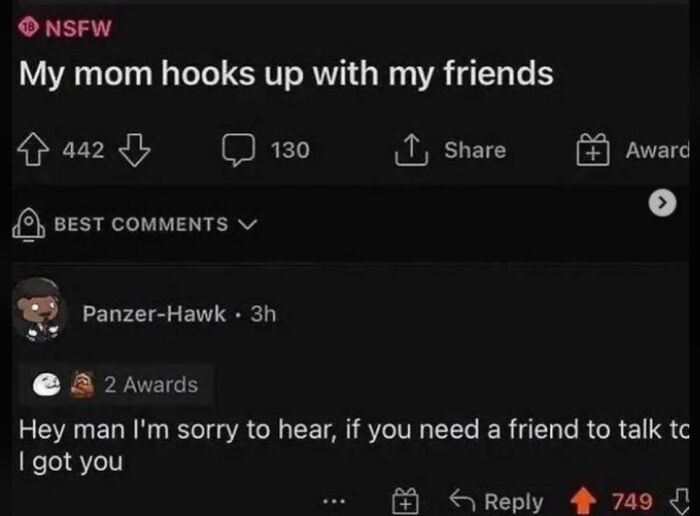The height and width of the screenshot is (516, 700).
Task: Reply to the Panzer-Hawk comment
Action: tap(496, 501)
